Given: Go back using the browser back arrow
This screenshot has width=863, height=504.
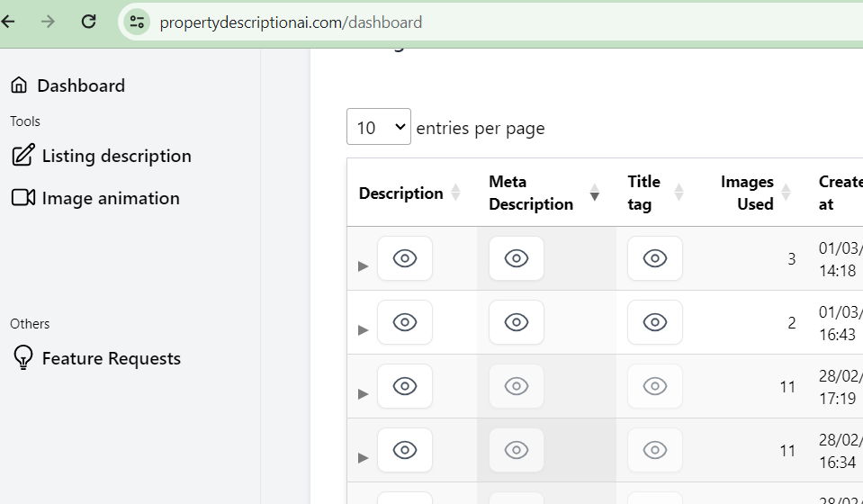Looking at the screenshot, I should click(x=9, y=22).
